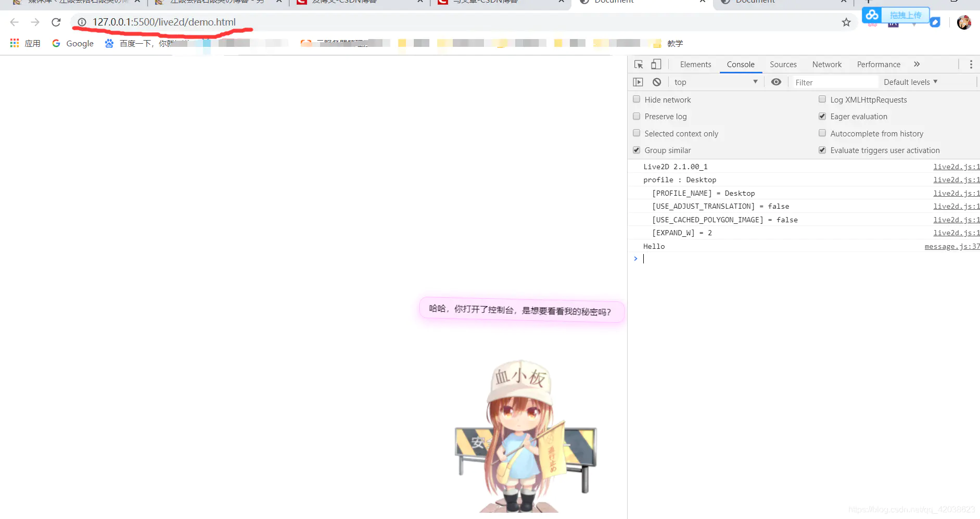Viewport: 980px width, 519px height.
Task: Select the profile : Desktop log line
Action: pos(680,180)
